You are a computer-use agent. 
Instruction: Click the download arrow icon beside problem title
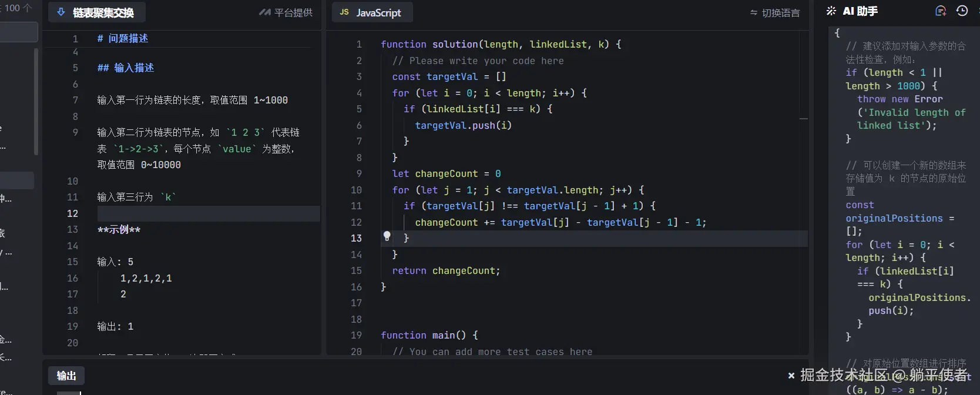pos(61,12)
